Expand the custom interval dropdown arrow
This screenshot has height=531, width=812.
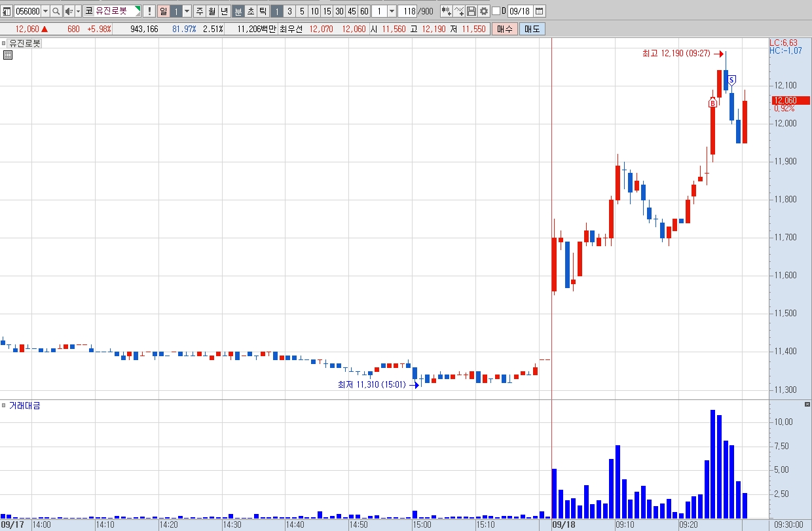click(392, 11)
